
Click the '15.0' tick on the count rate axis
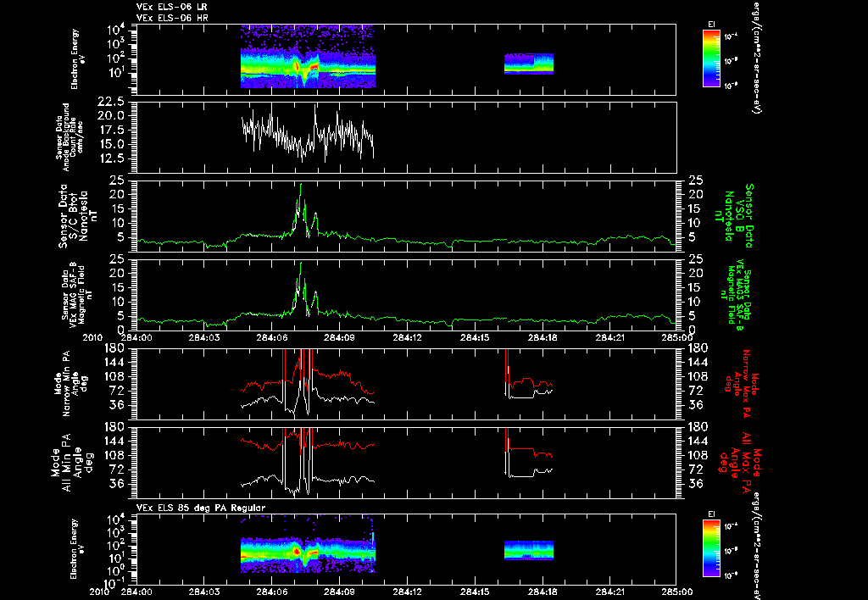pyautogui.click(x=109, y=144)
